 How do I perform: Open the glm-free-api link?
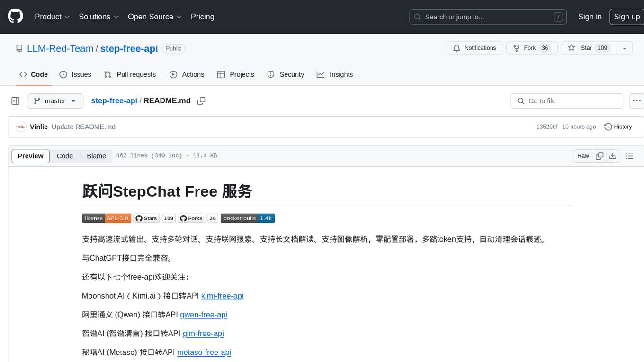coord(203,334)
